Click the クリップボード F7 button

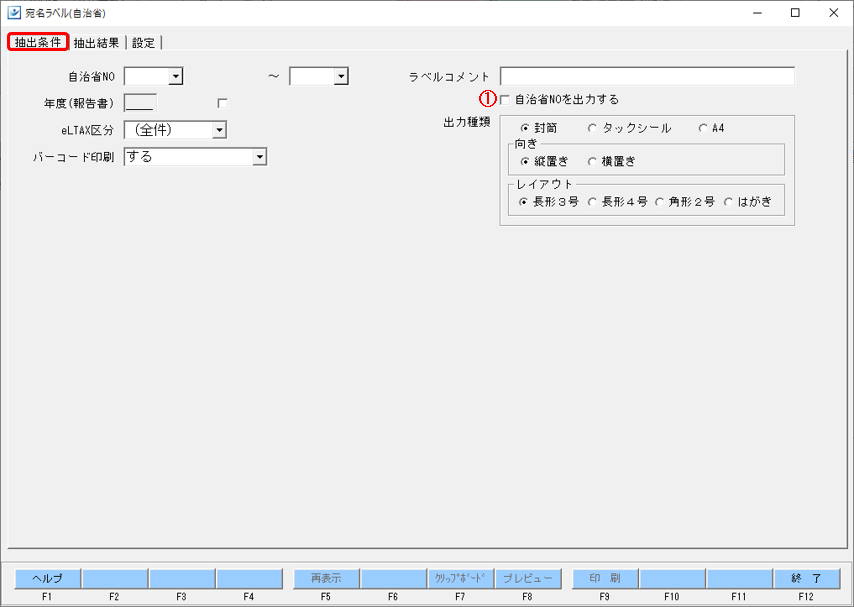coord(460,578)
